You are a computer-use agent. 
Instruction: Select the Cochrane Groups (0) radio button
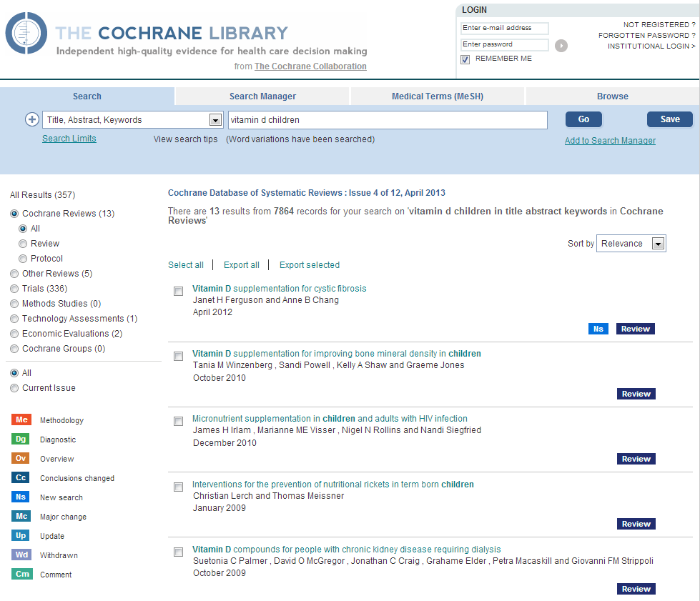click(x=14, y=349)
